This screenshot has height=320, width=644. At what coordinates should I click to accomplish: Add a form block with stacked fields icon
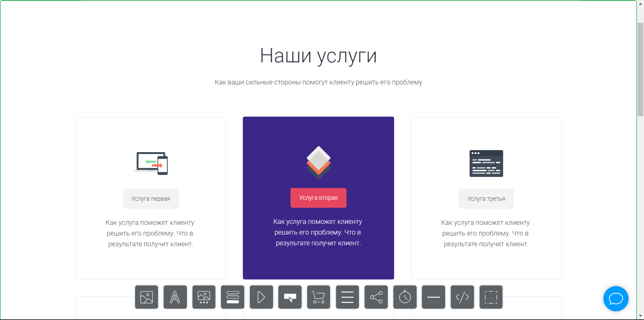pos(233,297)
